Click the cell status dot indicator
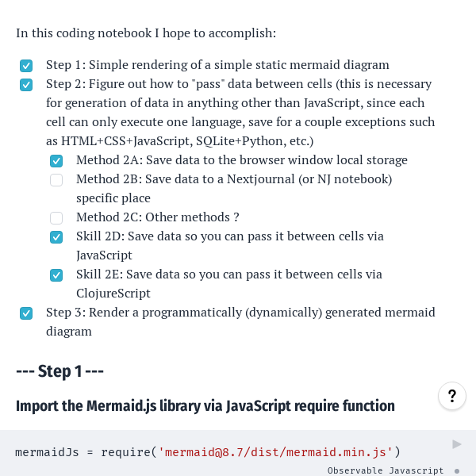This screenshot has height=476, width=476. pyautogui.click(x=457, y=471)
